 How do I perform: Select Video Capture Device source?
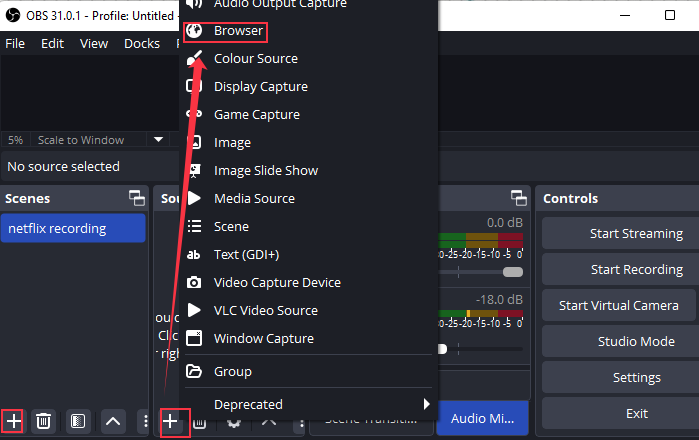[x=308, y=283]
